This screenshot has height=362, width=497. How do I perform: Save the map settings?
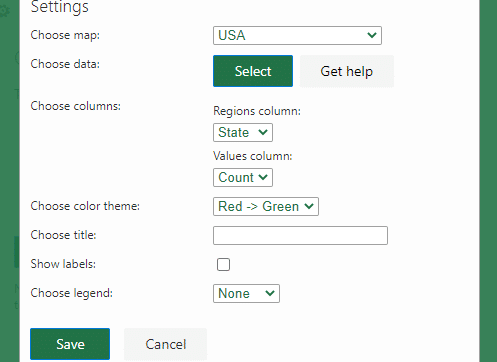pyautogui.click(x=70, y=344)
